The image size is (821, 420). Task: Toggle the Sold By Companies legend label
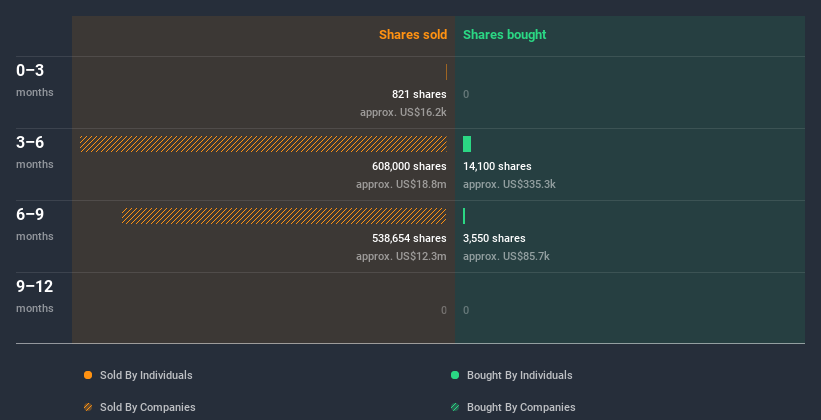click(x=147, y=407)
